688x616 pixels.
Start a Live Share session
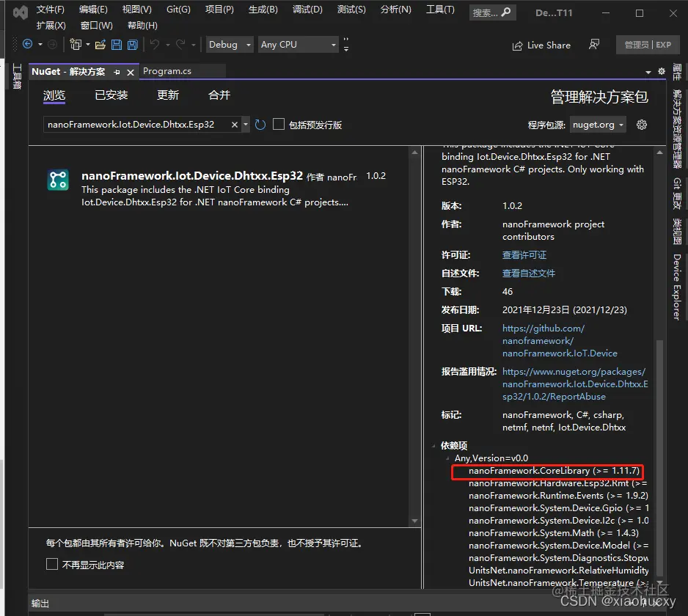coord(541,45)
